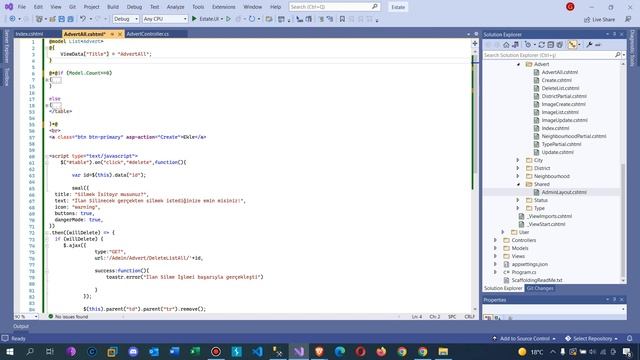Click 'No issues found' status text
This screenshot has height=360, width=640.
(71, 317)
